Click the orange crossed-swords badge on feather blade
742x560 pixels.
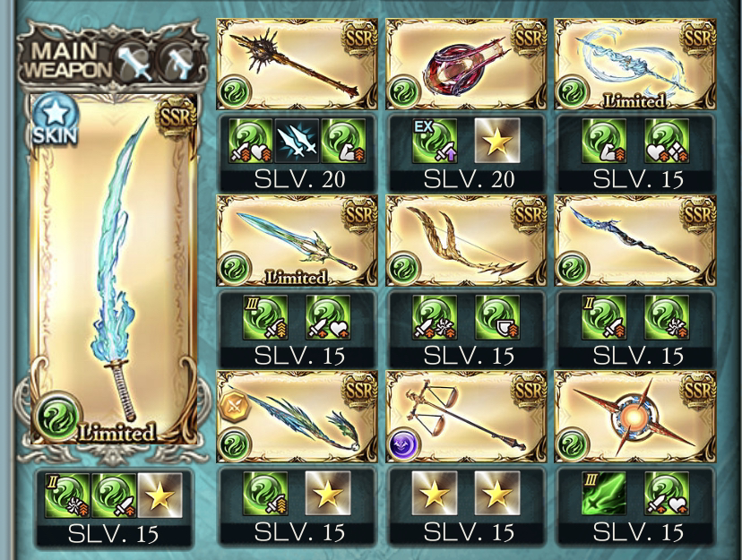point(235,405)
